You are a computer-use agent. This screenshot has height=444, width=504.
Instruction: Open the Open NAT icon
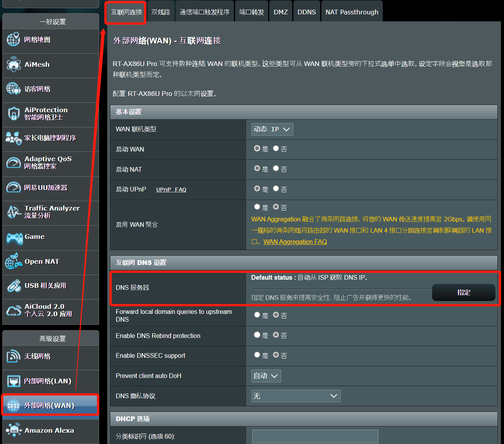pyautogui.click(x=14, y=261)
